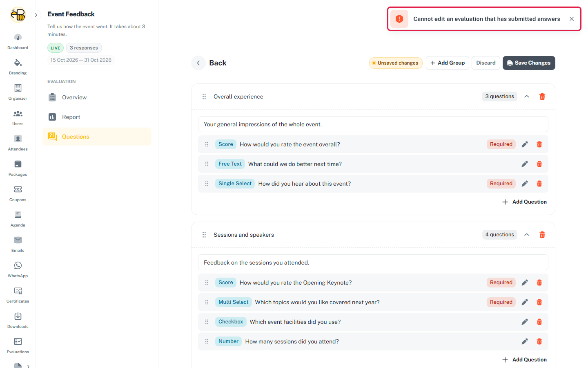Image resolution: width=588 pixels, height=368 pixels.
Task: Click the drag handle of 'Overall experience' group
Action: [204, 96]
